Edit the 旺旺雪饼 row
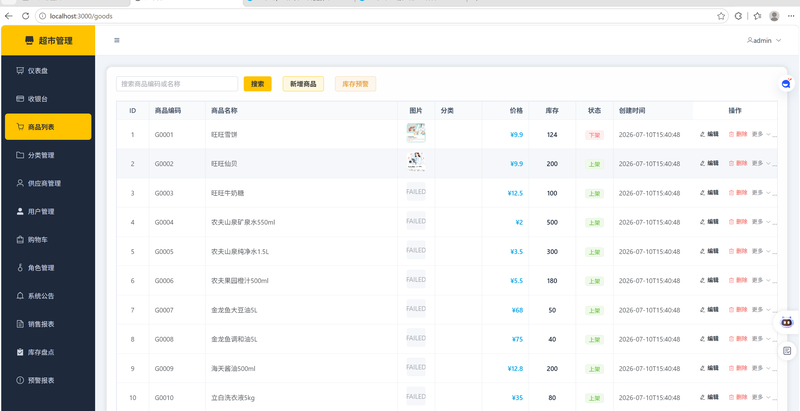800x411 pixels. point(709,134)
